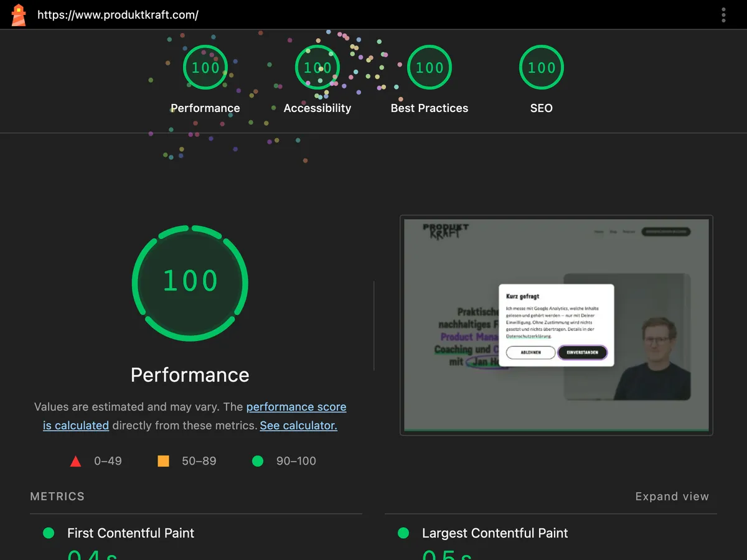Toggle Expand view for metrics

(x=672, y=497)
